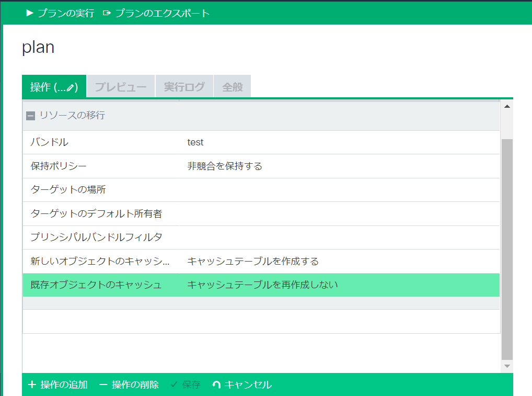Select the ターゲットのデフォルト所有者 row

tap(261, 213)
